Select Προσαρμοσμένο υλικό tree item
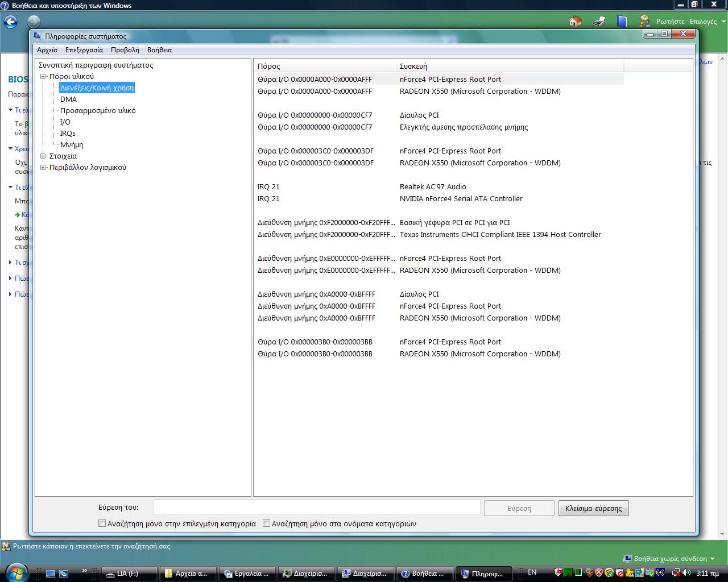Viewport: 728px width, 582px height. [98, 110]
